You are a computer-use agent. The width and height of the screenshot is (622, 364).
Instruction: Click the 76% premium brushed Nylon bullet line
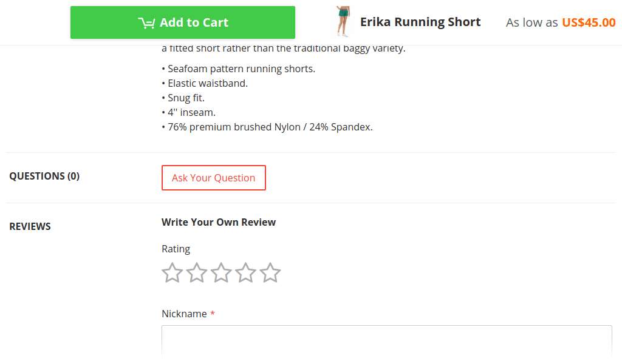(267, 127)
